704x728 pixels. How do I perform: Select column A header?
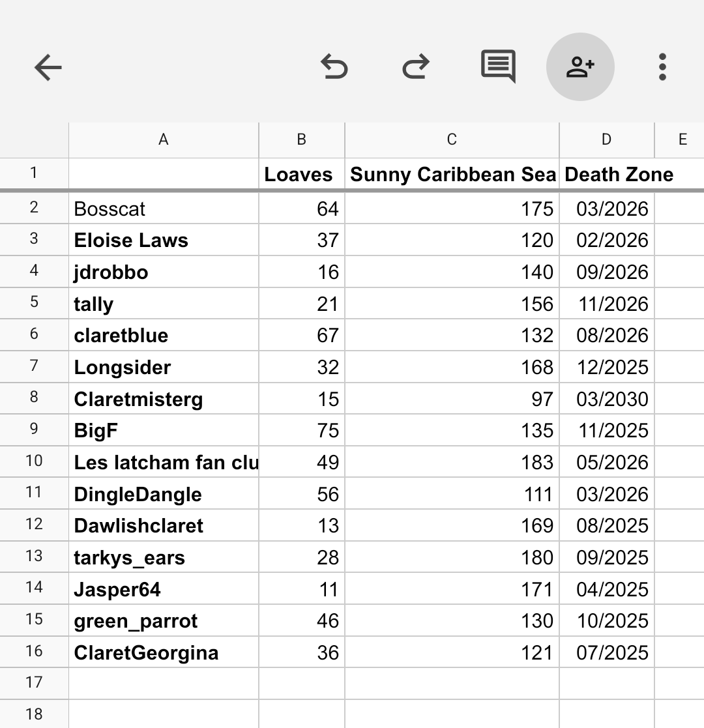(x=163, y=139)
